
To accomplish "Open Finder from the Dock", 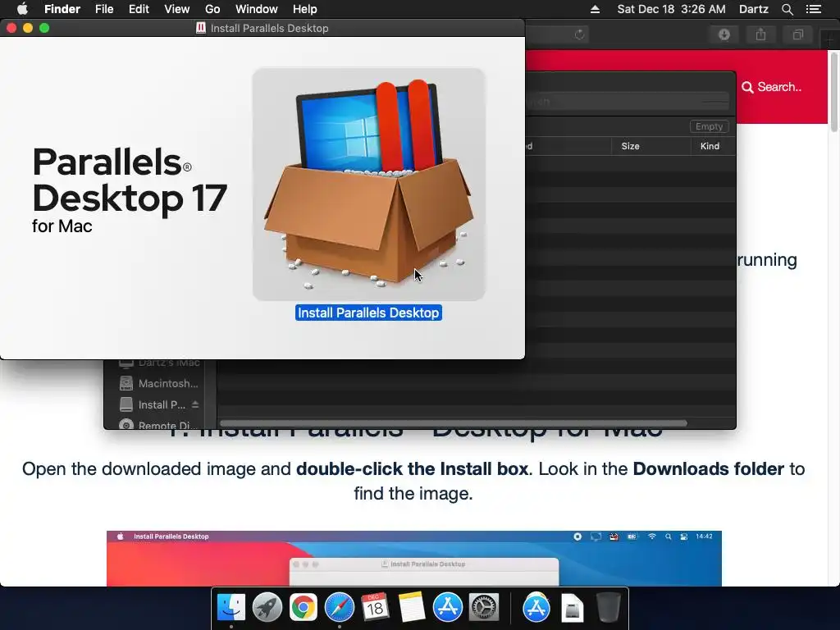I will click(x=231, y=608).
